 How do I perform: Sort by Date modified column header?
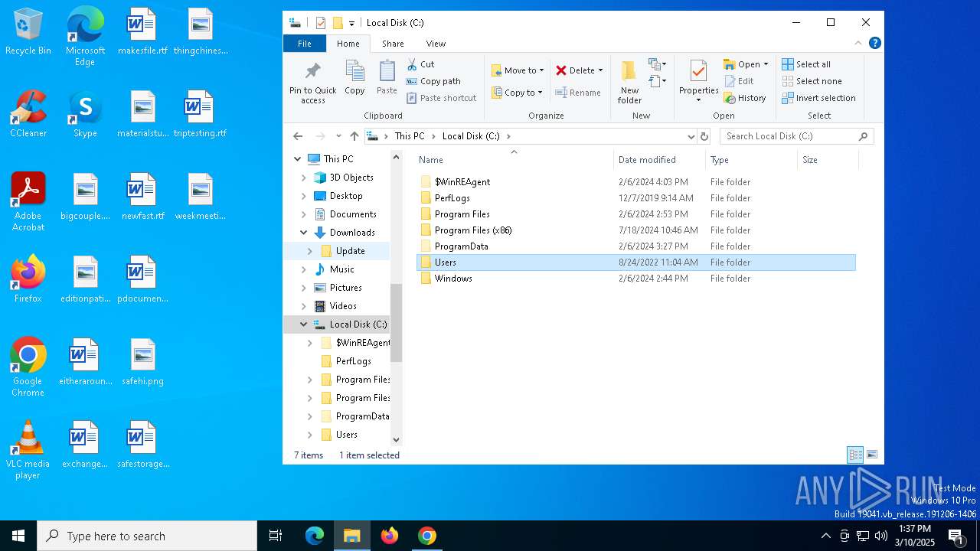pyautogui.click(x=660, y=160)
